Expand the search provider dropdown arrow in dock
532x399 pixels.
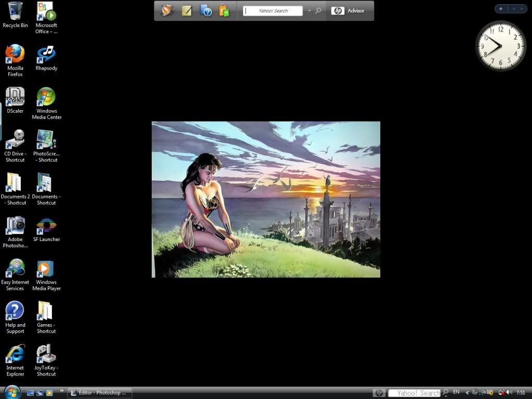310,11
